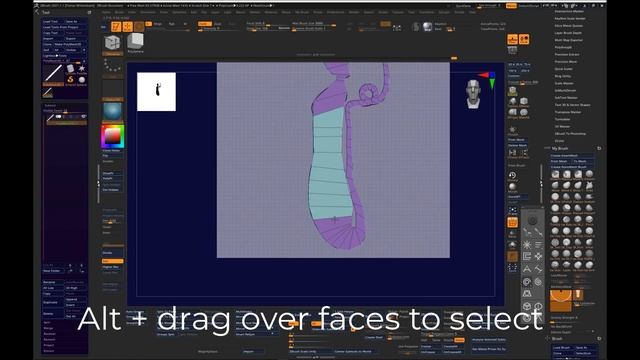This screenshot has height=360, width=640.
Task: Select the large orange current brush thumbnail
Action: pos(561,301)
